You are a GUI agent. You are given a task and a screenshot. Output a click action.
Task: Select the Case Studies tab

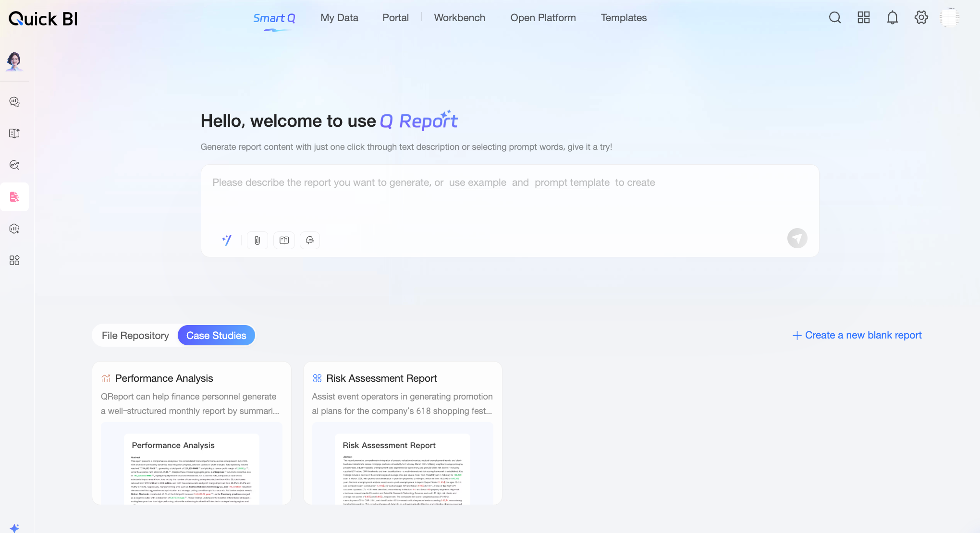(x=216, y=336)
